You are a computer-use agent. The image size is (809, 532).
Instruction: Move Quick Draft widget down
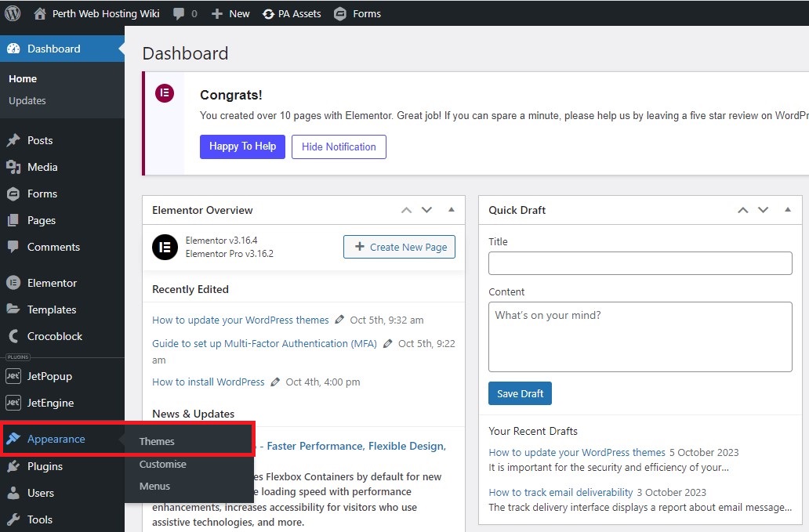[763, 210]
